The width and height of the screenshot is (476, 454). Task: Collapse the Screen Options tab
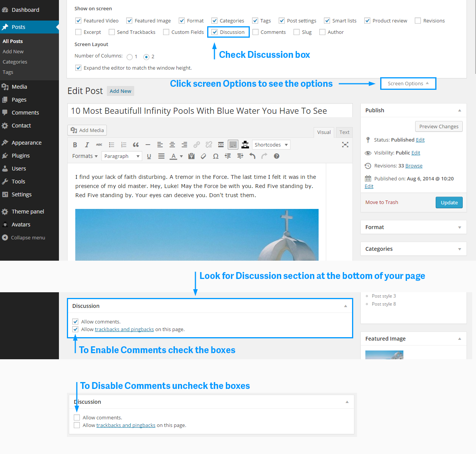[408, 83]
